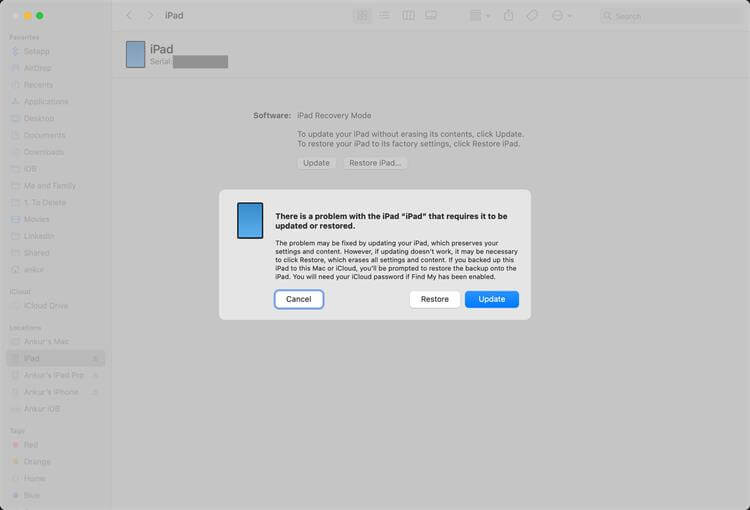Switch to icon view in toolbar
Image resolution: width=750 pixels, height=510 pixels.
coord(362,16)
